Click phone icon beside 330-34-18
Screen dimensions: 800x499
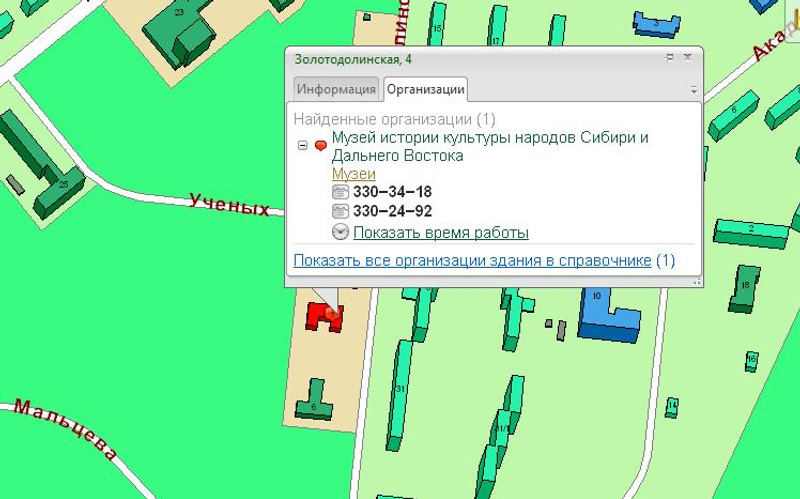[x=340, y=192]
